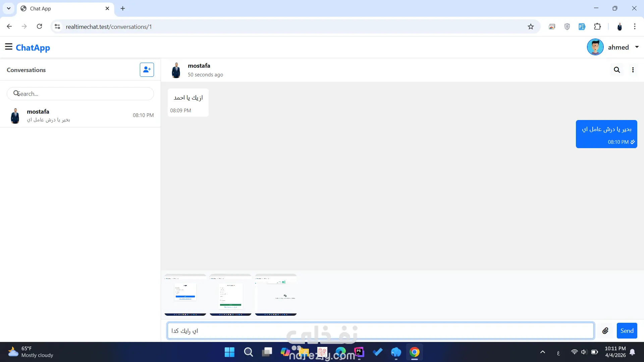The image size is (644, 362).
Task: Focus the message text input box
Action: tap(380, 331)
